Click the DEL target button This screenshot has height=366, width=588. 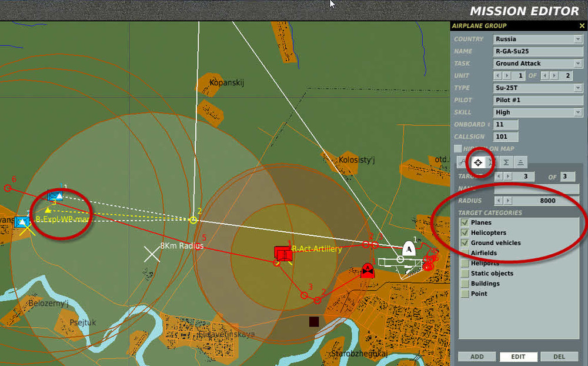559,356
